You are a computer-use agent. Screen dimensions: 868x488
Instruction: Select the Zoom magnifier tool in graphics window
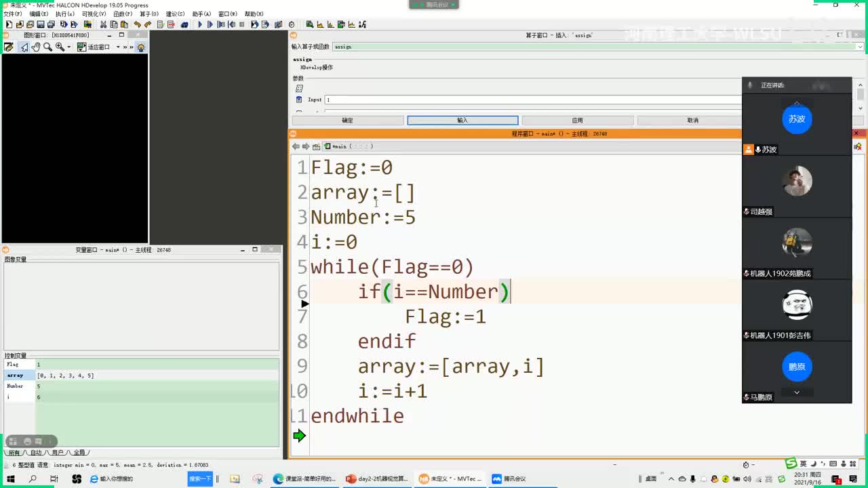tap(47, 47)
